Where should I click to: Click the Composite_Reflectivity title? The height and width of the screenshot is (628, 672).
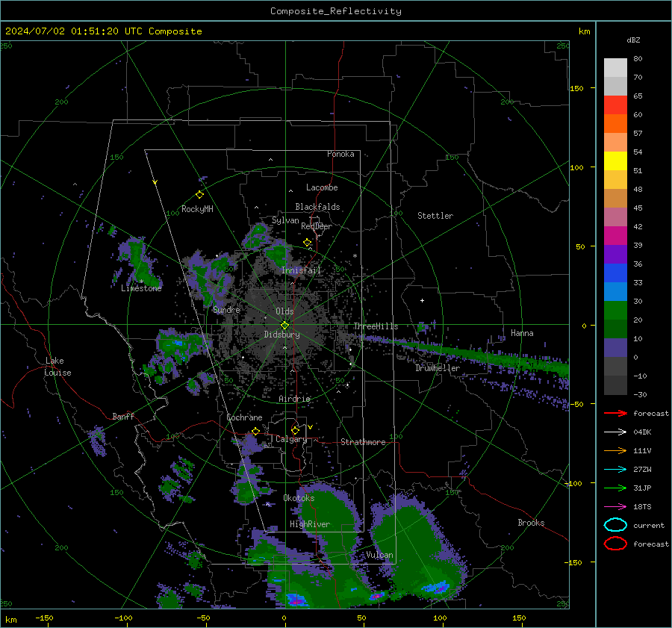(336, 11)
